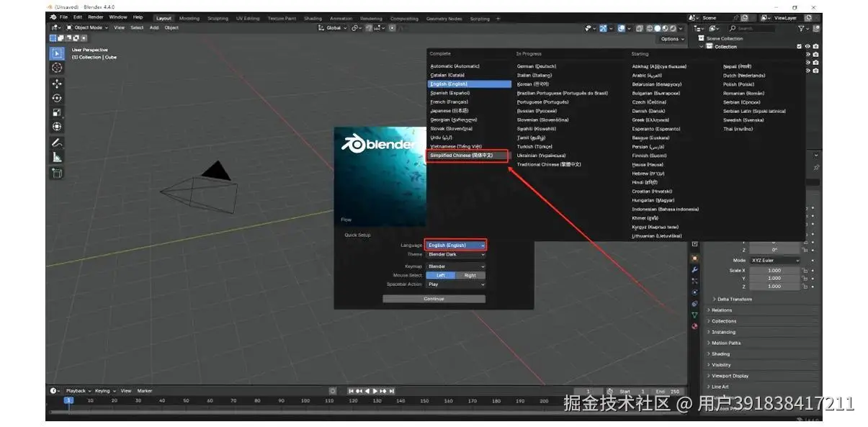Toggle Collection visibility eye icon
Image resolution: width=868 pixels, height=427 pixels.
807,46
